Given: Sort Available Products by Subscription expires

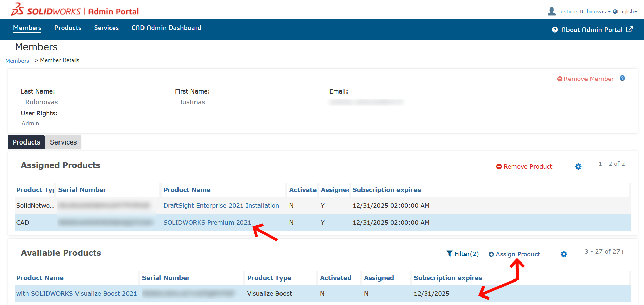Looking at the screenshot, I should tap(448, 278).
